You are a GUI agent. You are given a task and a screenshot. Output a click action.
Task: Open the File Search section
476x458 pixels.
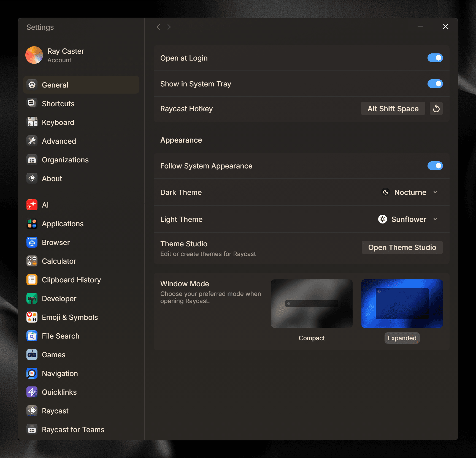[x=60, y=336]
